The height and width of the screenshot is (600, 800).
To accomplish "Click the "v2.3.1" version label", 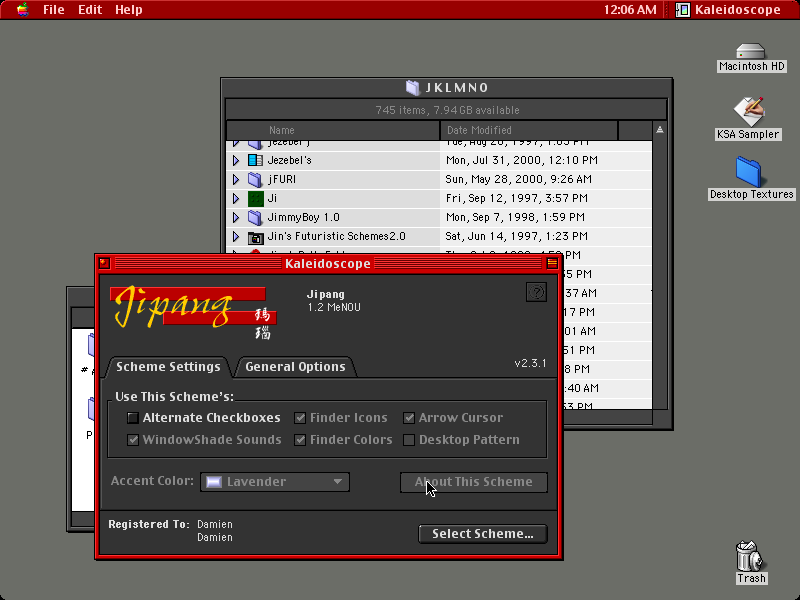I will 530,363.
